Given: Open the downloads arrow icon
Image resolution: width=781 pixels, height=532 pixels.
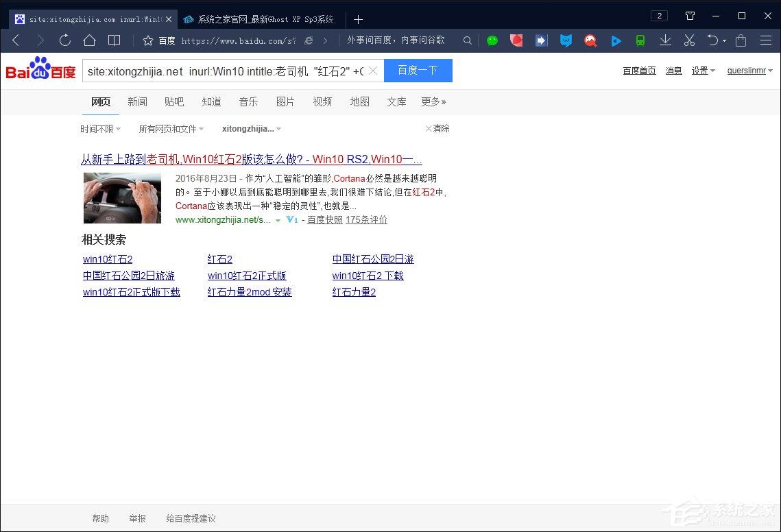Looking at the screenshot, I should tap(664, 40).
